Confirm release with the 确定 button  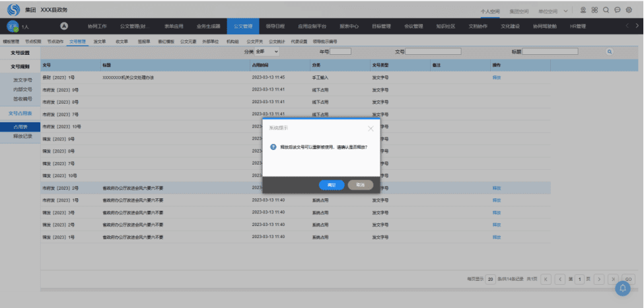(332, 185)
